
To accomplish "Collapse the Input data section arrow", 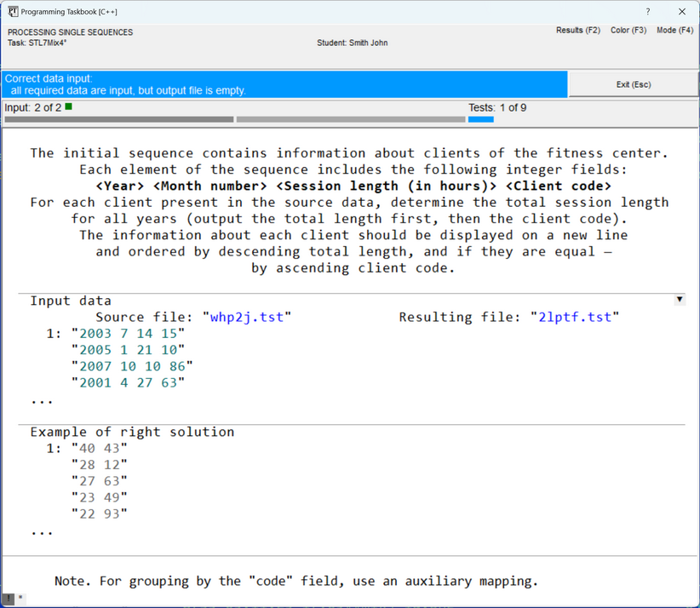I will 679,300.
